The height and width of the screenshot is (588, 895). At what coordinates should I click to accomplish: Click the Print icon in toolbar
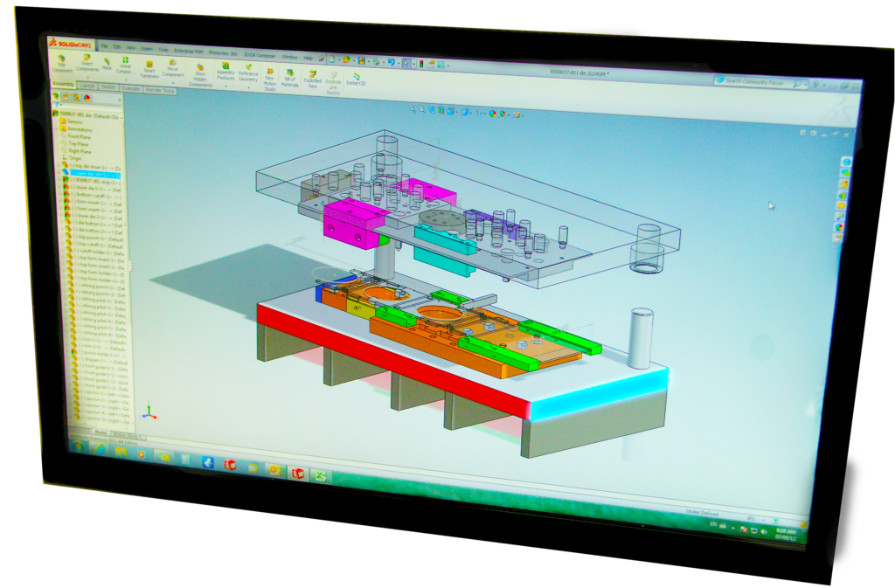[376, 61]
